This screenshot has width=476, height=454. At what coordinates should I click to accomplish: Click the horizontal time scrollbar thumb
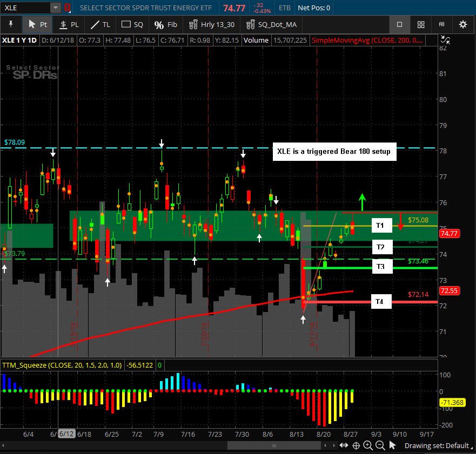pos(274,445)
